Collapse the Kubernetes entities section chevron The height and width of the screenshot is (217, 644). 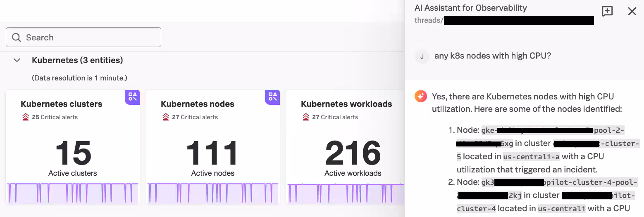(17, 60)
